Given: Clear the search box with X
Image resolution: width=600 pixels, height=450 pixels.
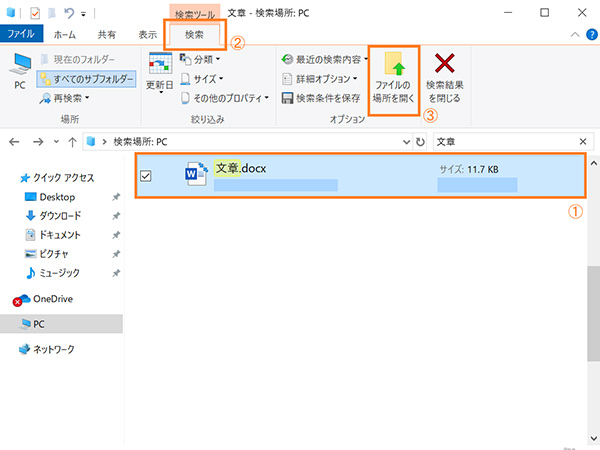Looking at the screenshot, I should [x=583, y=142].
